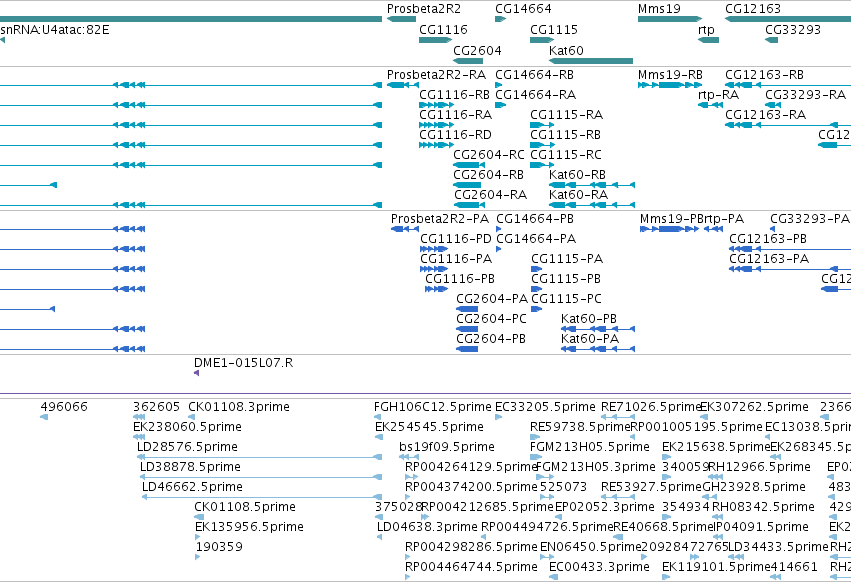Click transcript CG1116-RD
Screen dimensions: 851x582
click(455, 135)
